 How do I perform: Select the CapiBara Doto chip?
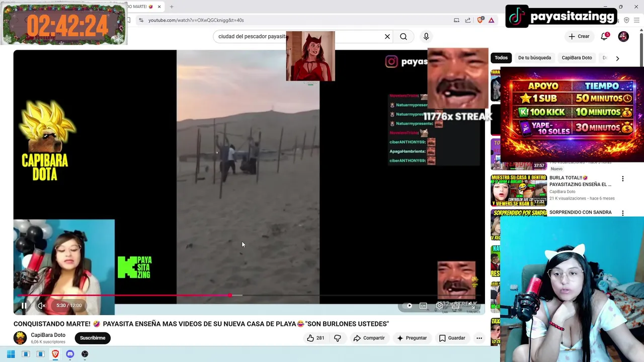pos(577,58)
